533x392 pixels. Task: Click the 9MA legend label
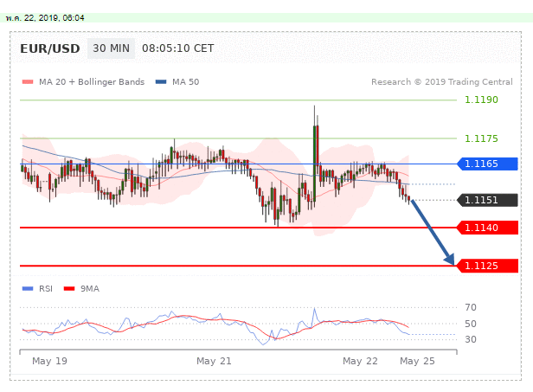(x=90, y=289)
